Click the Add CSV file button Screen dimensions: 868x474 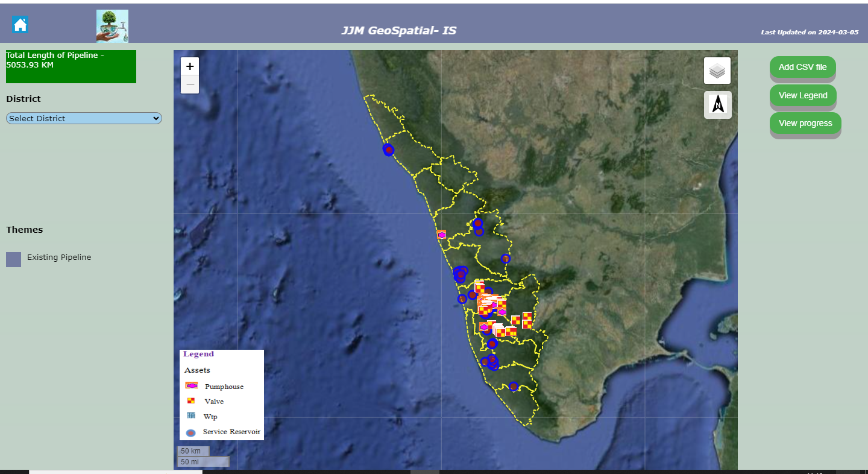coord(802,67)
